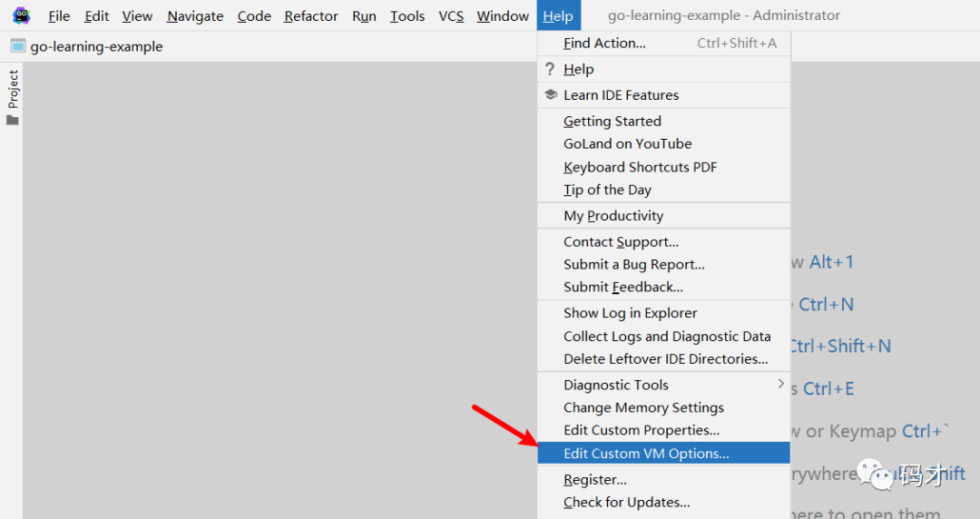Screen dimensions: 980x519
Task: Expand Diagnostic Tools submenu
Action: pos(663,386)
